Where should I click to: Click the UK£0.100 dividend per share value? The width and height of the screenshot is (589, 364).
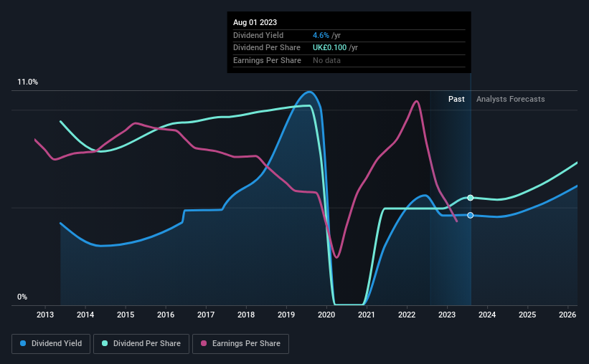[330, 48]
